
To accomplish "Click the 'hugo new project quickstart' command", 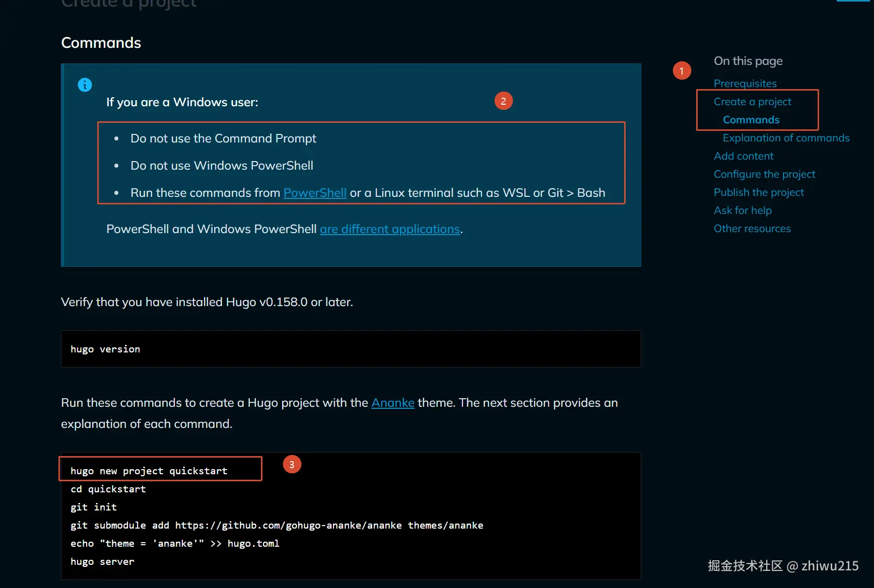I will [x=149, y=471].
